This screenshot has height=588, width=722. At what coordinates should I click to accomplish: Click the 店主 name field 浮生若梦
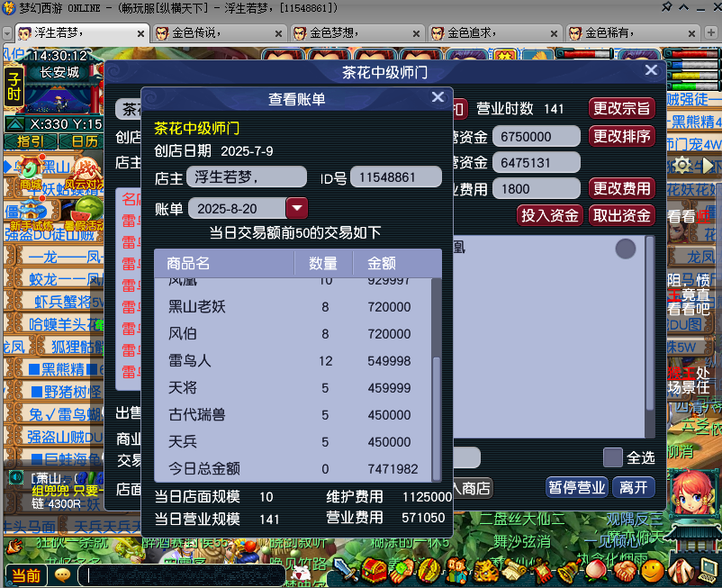[247, 177]
